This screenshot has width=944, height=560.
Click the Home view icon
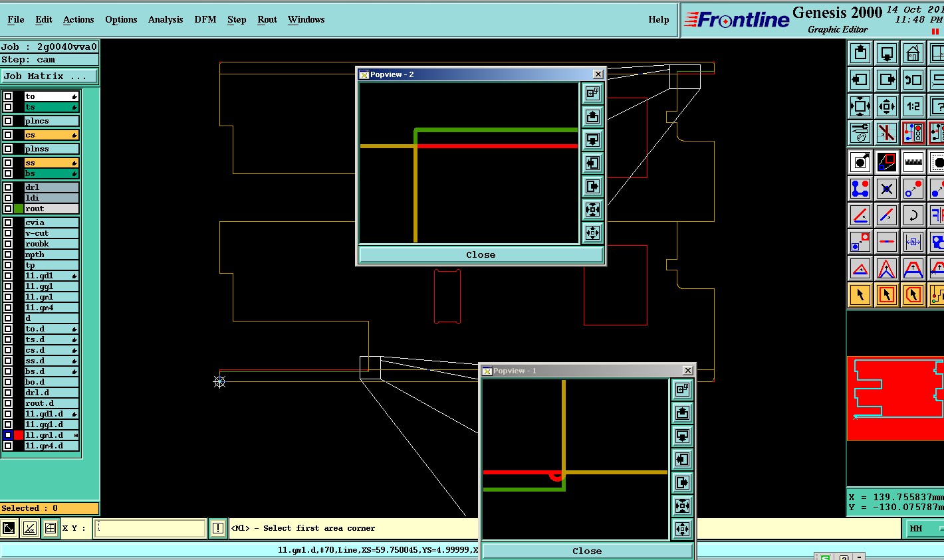pyautogui.click(x=913, y=53)
